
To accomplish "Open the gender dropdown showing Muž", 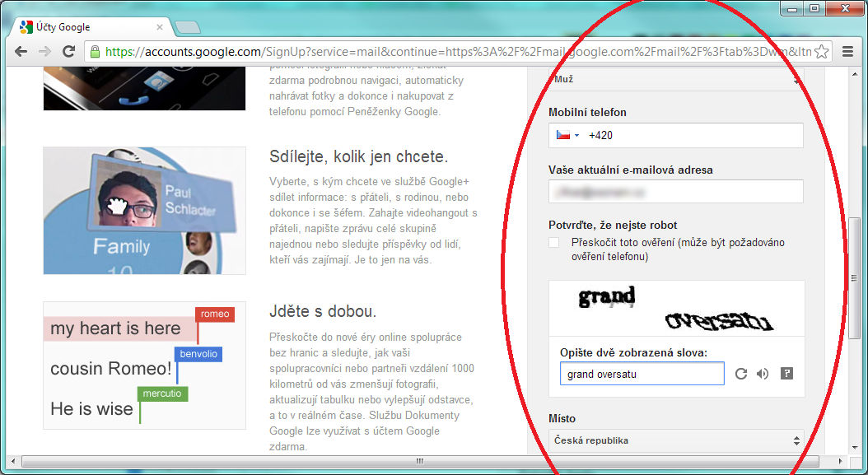I will tap(676, 78).
